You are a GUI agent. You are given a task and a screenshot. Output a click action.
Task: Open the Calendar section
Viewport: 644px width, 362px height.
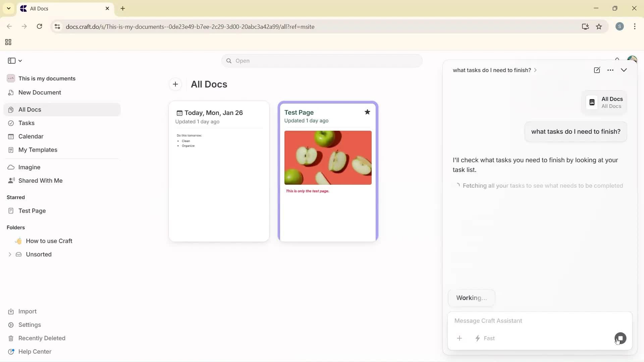pyautogui.click(x=30, y=136)
